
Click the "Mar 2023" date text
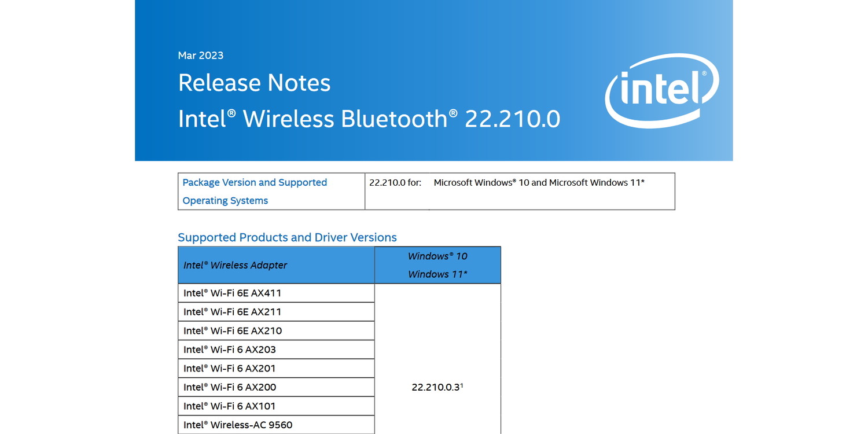pyautogui.click(x=200, y=56)
